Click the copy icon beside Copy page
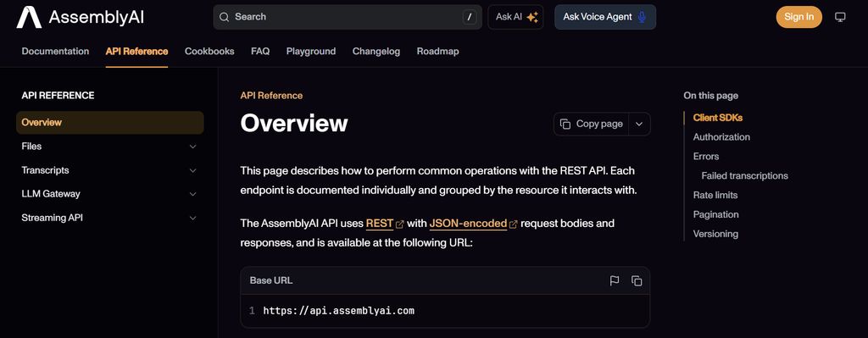 [565, 124]
